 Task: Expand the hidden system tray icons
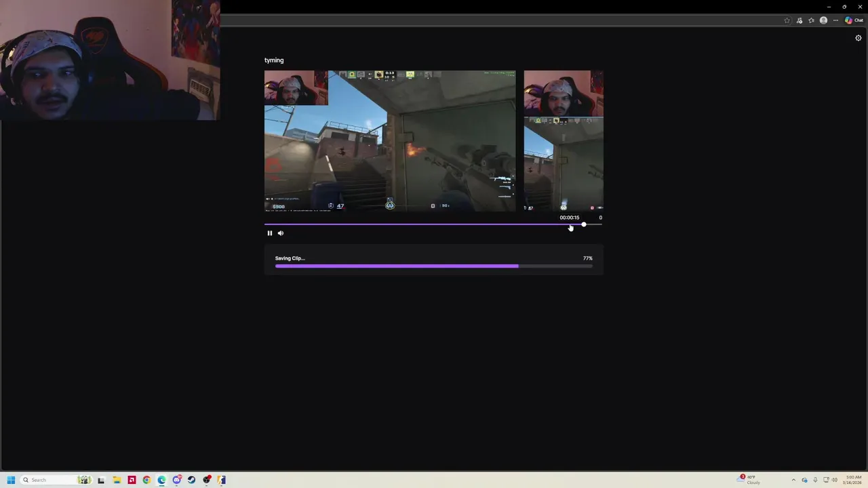point(793,480)
